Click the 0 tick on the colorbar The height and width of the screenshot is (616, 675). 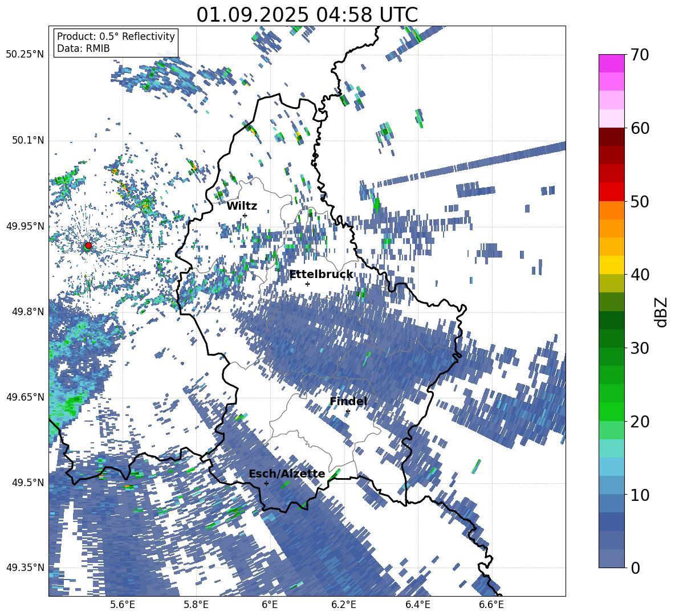tap(635, 568)
